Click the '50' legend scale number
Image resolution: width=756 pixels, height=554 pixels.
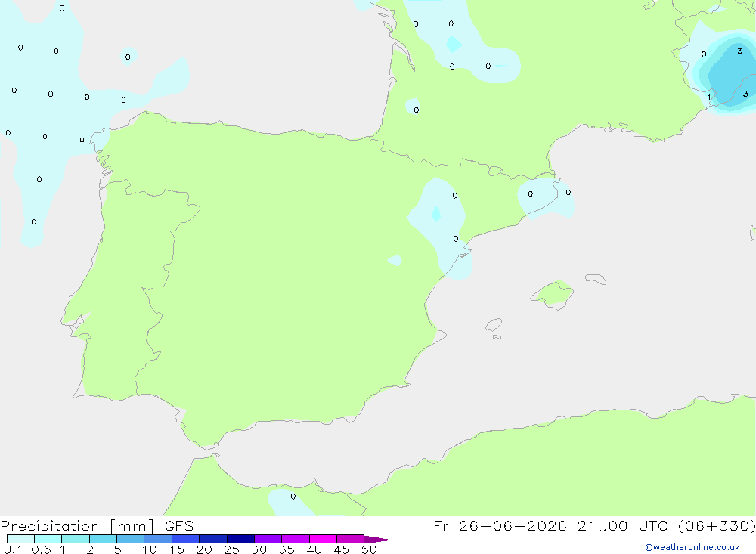369,549
